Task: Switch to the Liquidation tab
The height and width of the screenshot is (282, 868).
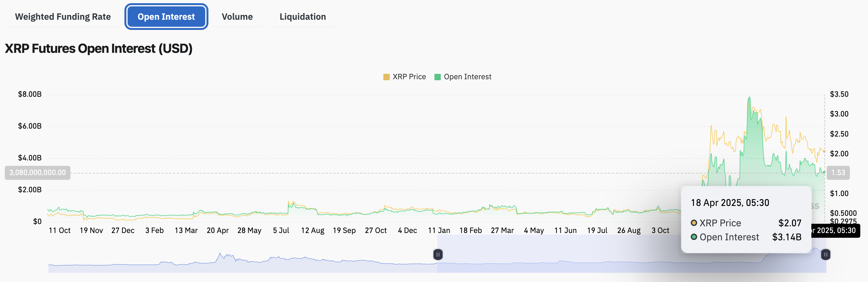Action: [302, 17]
